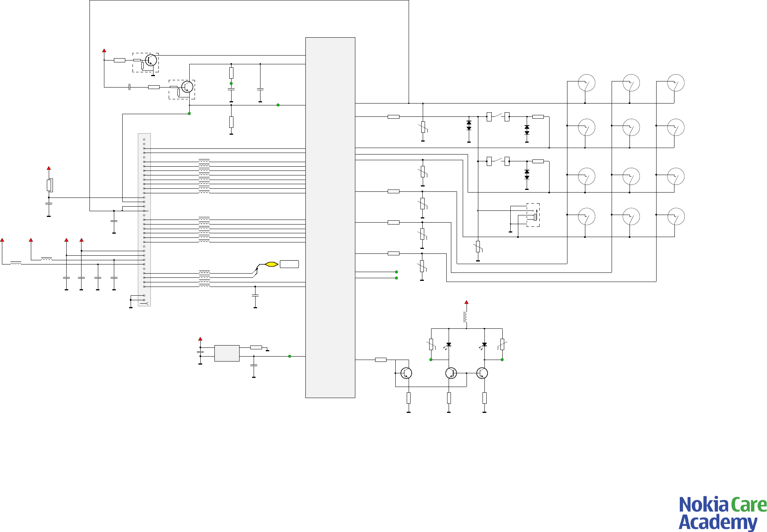This screenshot has height=532, width=767.
Task: Select the right LED diode symbol
Action: point(484,345)
